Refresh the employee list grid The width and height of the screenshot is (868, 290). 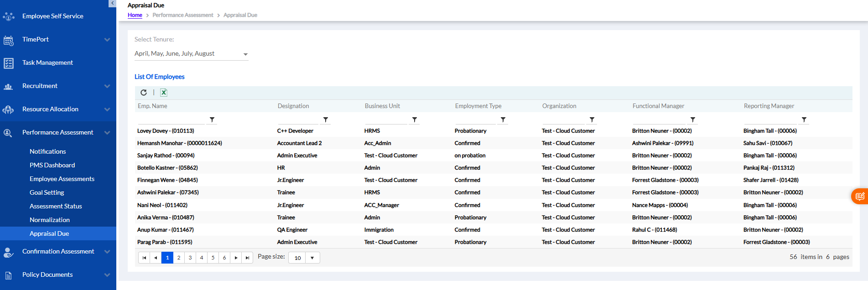[144, 93]
